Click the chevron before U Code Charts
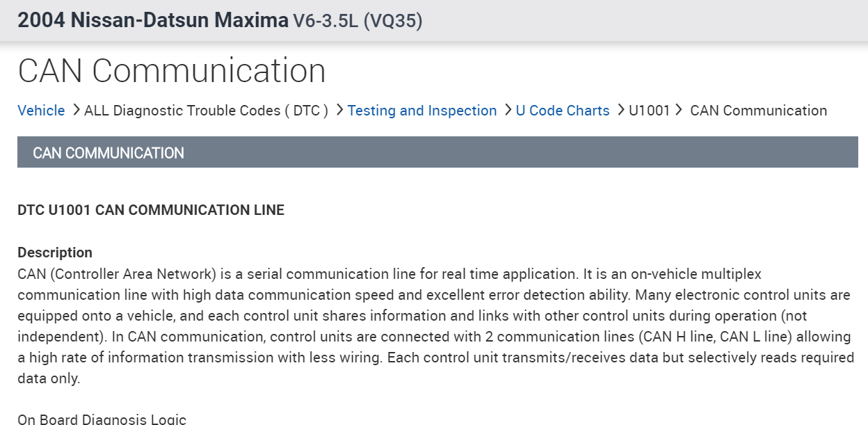 pos(508,110)
